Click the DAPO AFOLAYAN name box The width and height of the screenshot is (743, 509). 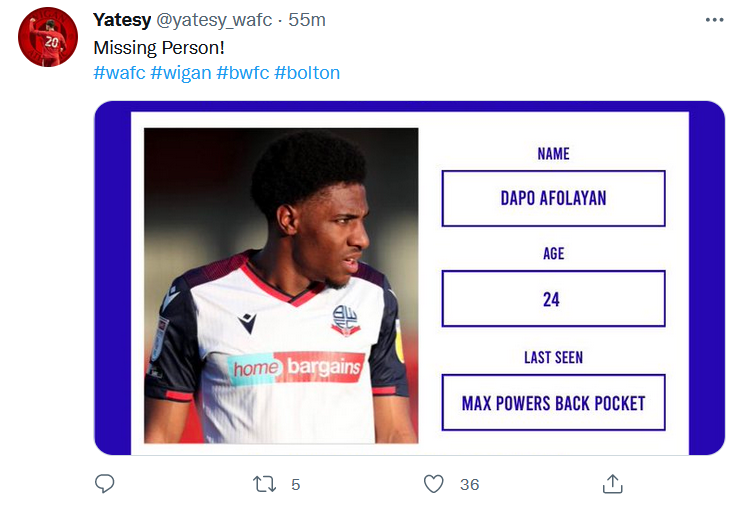point(553,198)
